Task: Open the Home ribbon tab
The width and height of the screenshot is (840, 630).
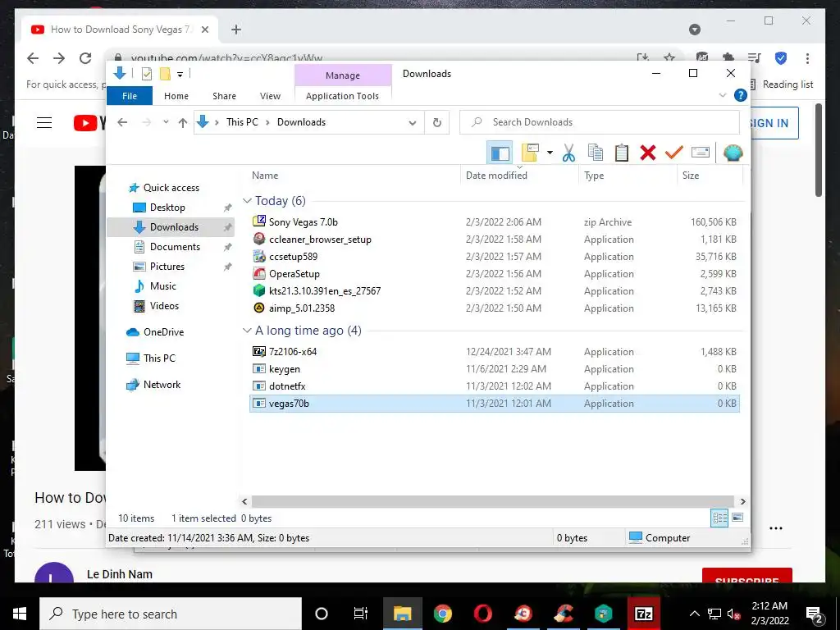Action: [176, 96]
